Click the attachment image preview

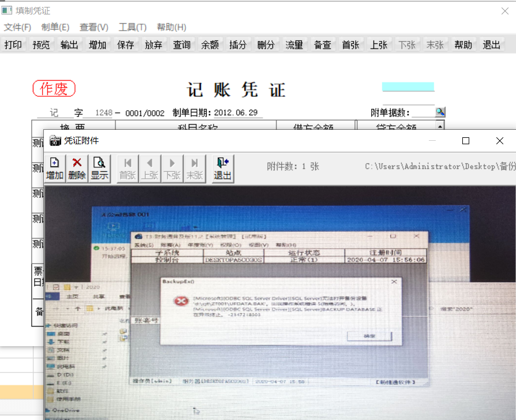[280, 302]
